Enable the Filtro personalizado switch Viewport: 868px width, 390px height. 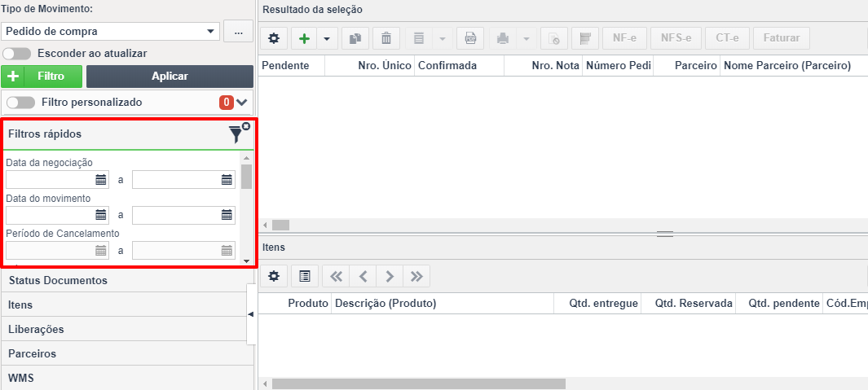point(20,103)
